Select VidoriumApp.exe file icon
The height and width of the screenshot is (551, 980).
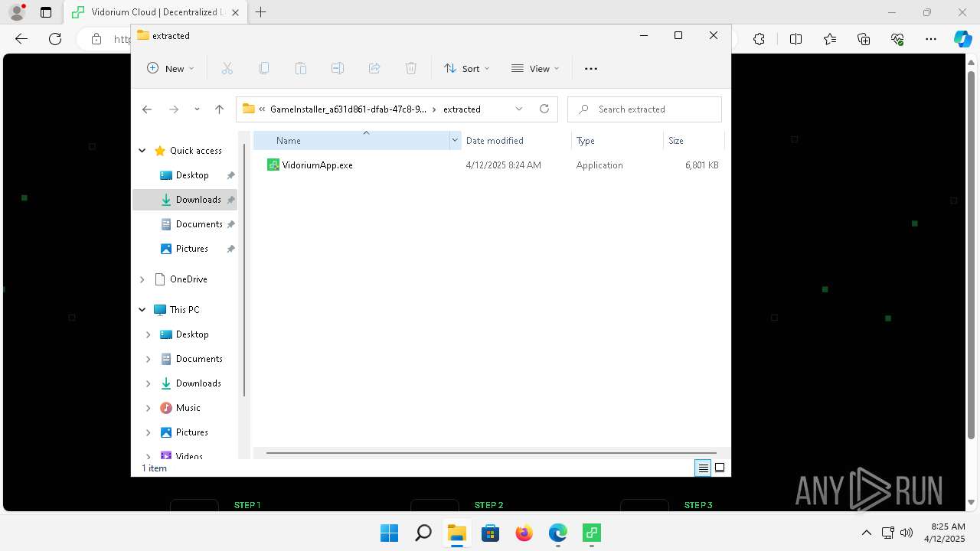(273, 165)
